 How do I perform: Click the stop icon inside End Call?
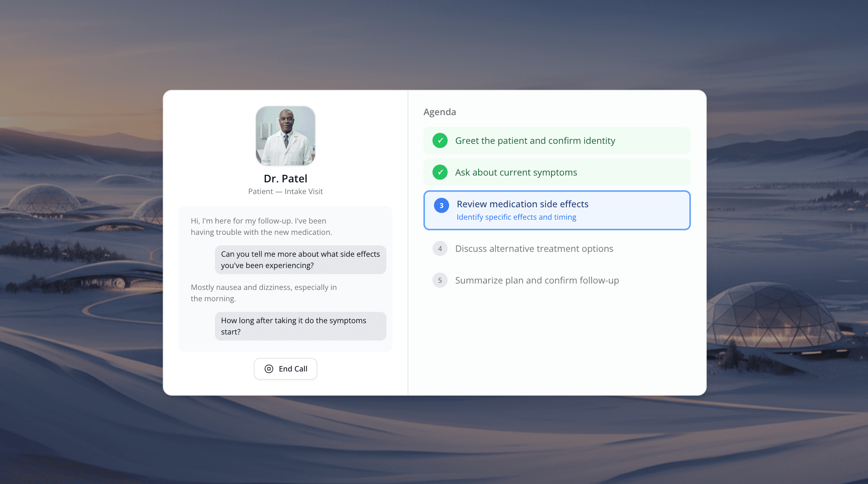point(269,369)
